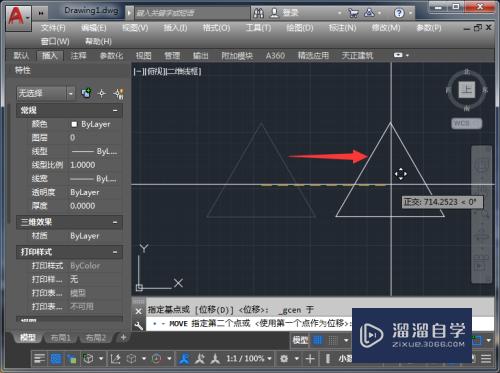The width and height of the screenshot is (500, 373).
Task: Click the 线型比例 1.0000 value field
Action: click(83, 165)
